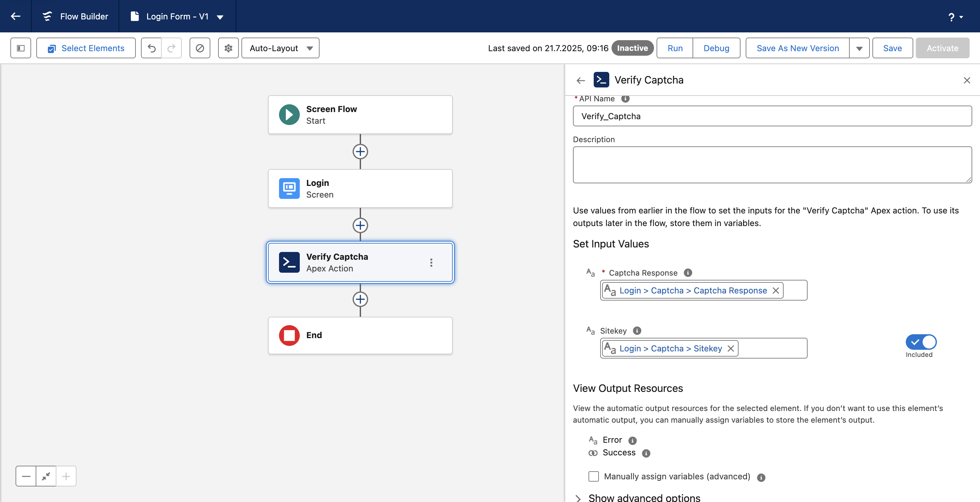The width and height of the screenshot is (980, 502).
Task: Add element after Verify Captcha
Action: coord(360,299)
